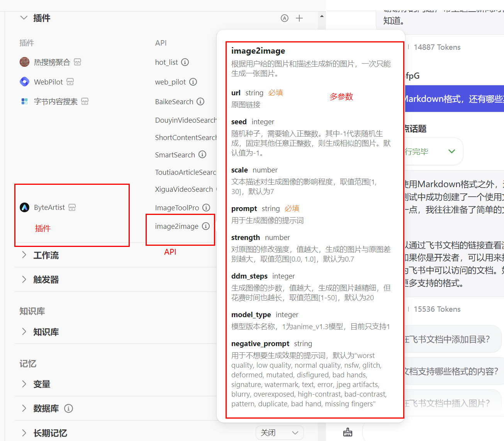
Task: Click the 14887 Tokens label
Action: coord(437,47)
